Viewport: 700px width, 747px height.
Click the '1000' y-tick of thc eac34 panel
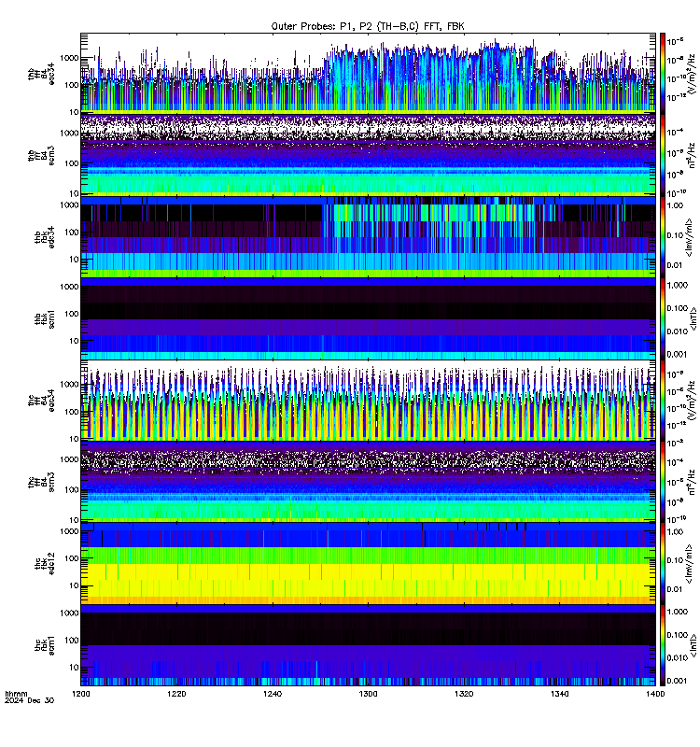coord(69,385)
